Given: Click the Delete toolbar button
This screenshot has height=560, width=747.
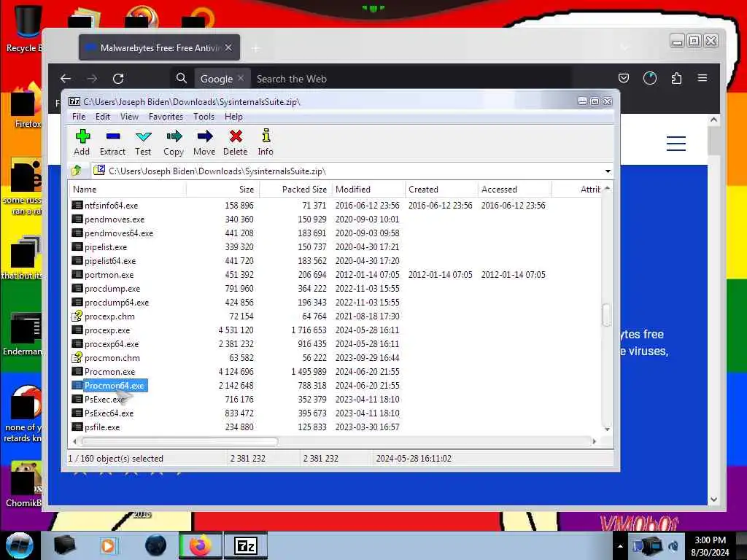Looking at the screenshot, I should 236,142.
